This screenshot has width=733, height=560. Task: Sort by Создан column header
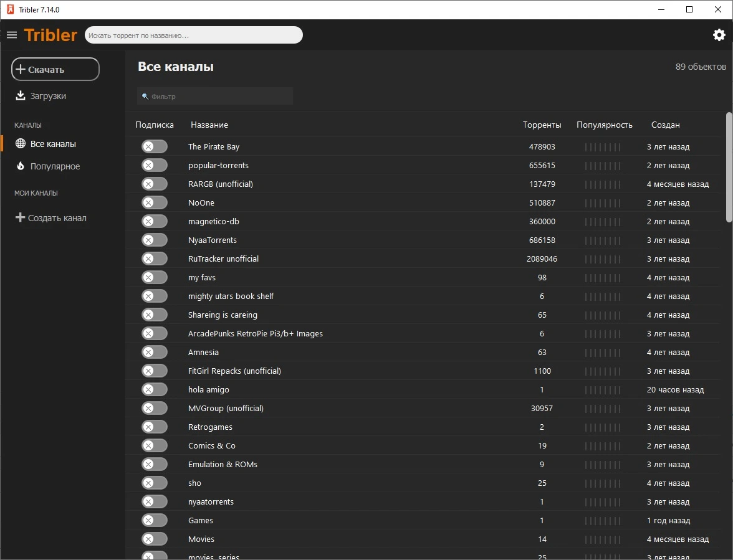pyautogui.click(x=665, y=125)
